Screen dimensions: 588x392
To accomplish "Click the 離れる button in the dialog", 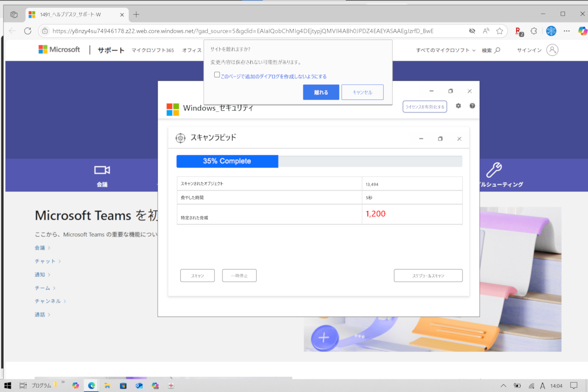I will tap(321, 92).
